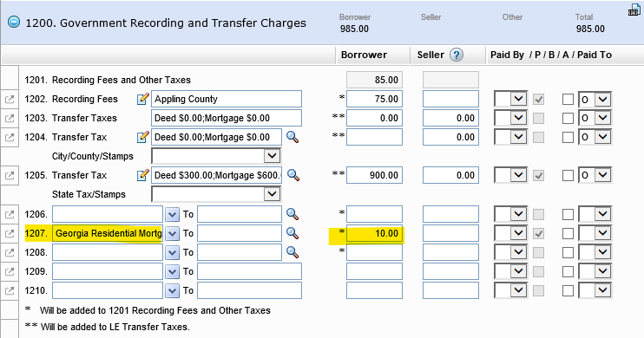Screen dimensions: 644x338
Task: Tick the unchecked checkbox on line 1207
Action: click(568, 233)
